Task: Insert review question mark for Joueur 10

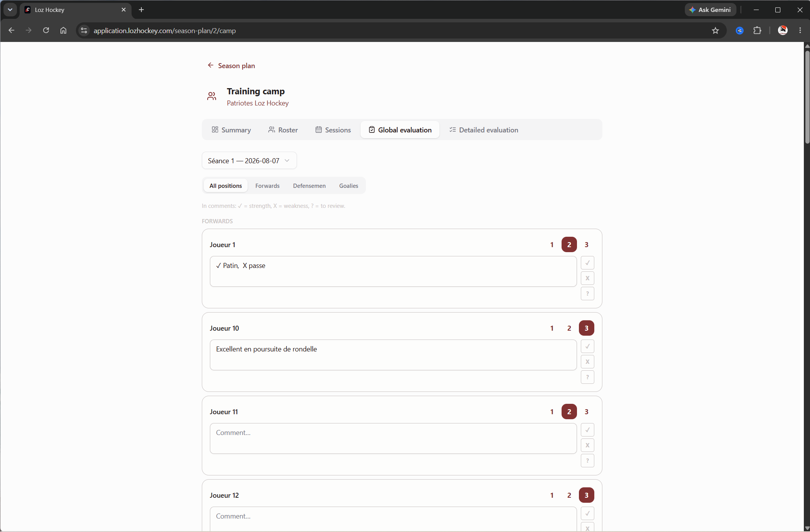Action: pyautogui.click(x=587, y=377)
